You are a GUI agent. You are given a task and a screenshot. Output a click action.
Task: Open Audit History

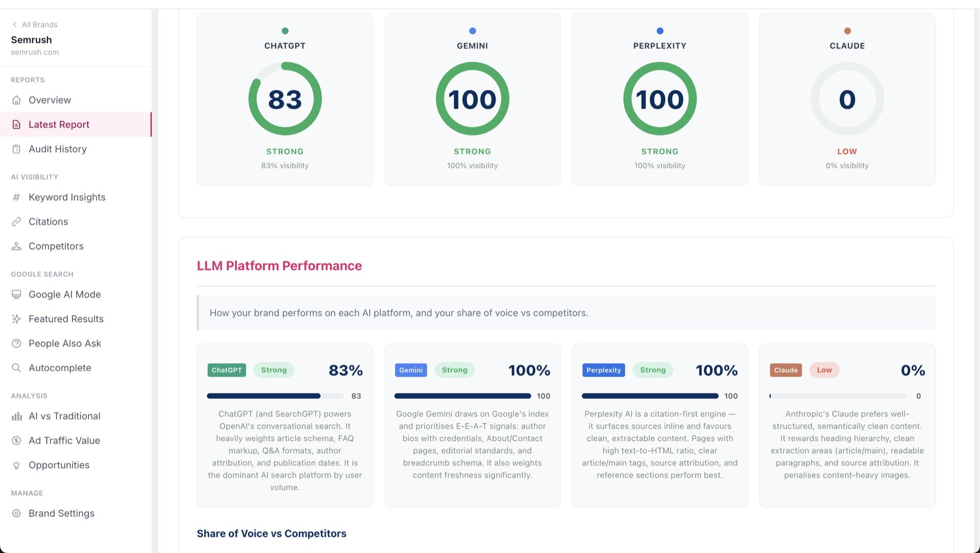point(76,149)
